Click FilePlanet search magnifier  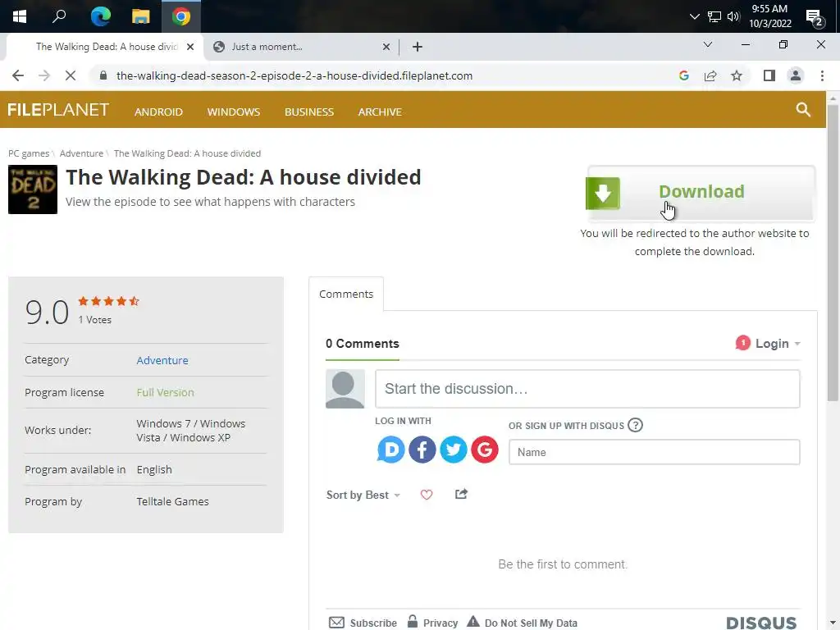click(802, 110)
